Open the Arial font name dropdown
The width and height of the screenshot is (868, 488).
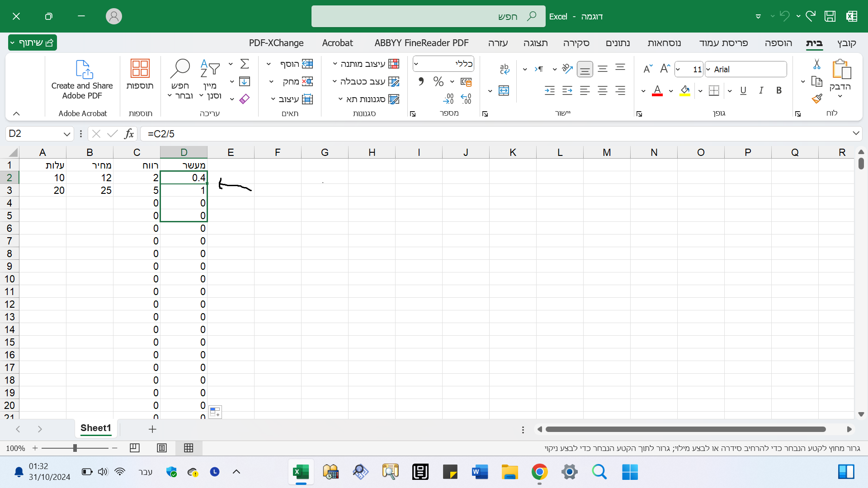click(708, 69)
